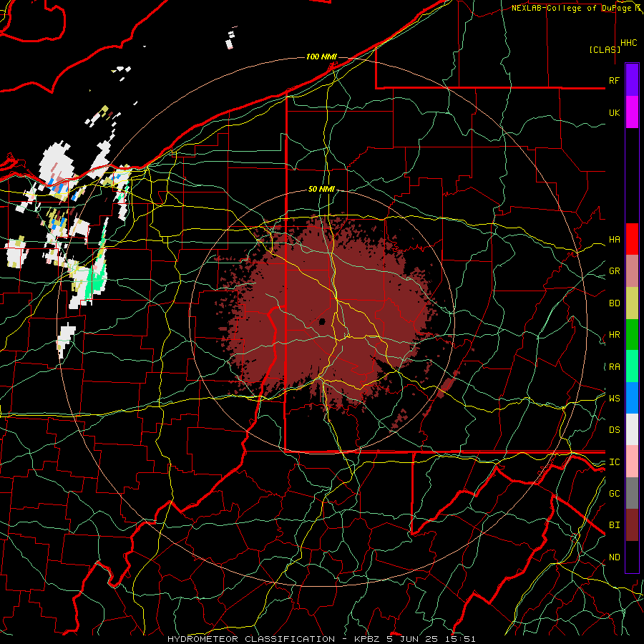Click the red HA legend swatch
The height and width of the screenshot is (644, 644).
tap(632, 239)
